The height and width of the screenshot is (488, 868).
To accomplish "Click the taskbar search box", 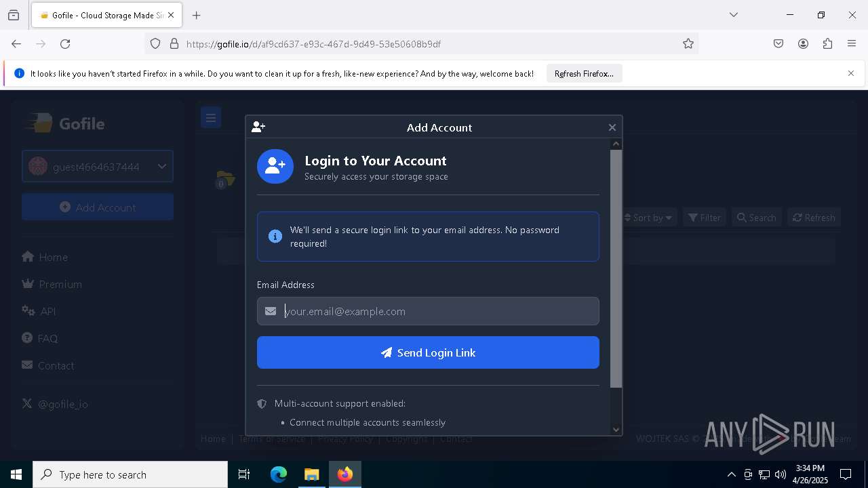I will 130,474.
